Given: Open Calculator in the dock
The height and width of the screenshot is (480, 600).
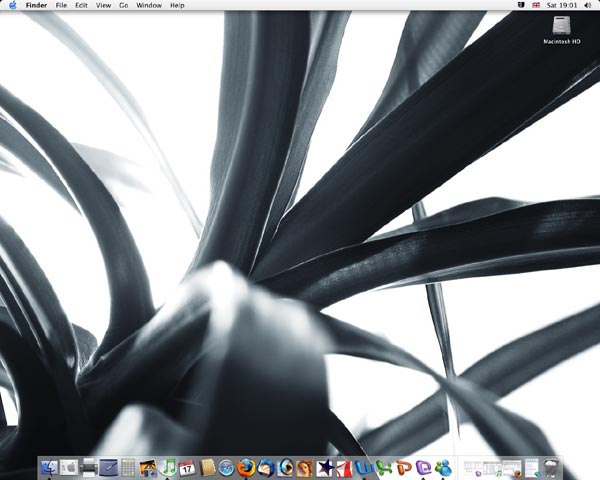Looking at the screenshot, I should tap(128, 467).
